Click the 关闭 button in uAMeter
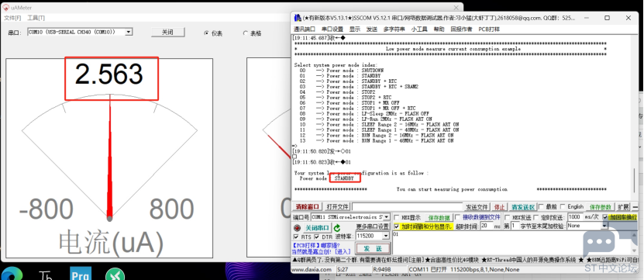This screenshot has width=644, height=280. click(167, 32)
